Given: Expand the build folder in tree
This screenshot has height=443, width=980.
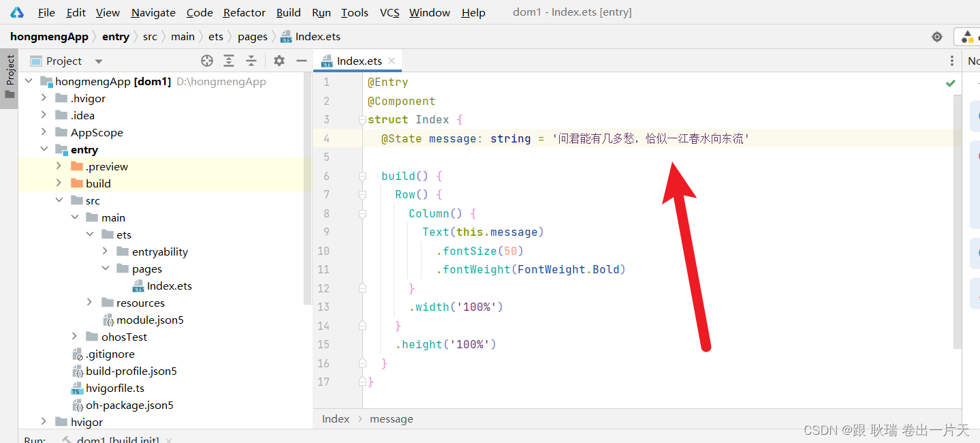Looking at the screenshot, I should [x=59, y=183].
